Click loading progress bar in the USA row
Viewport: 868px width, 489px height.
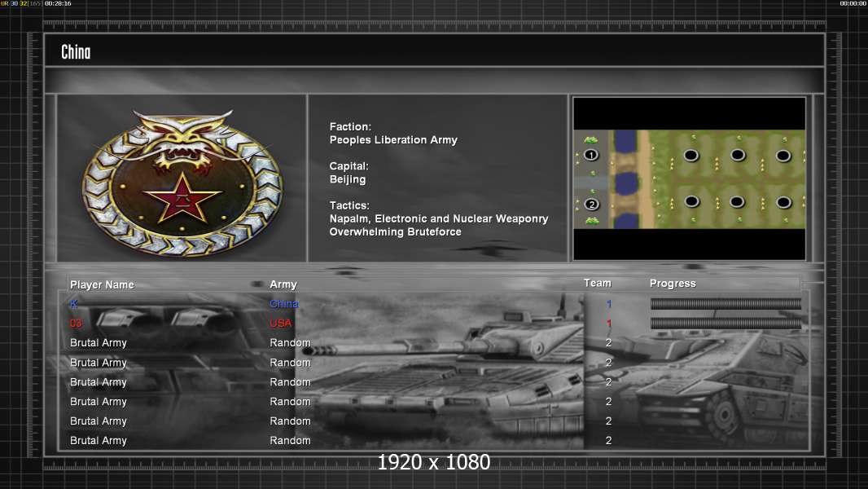(726, 324)
